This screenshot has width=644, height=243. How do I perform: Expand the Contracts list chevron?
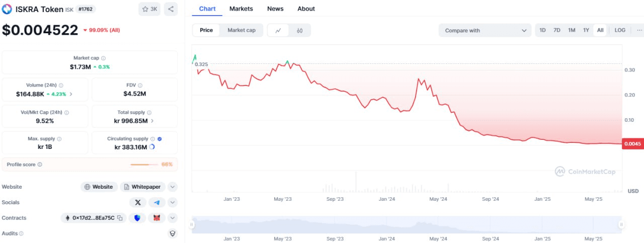(x=173, y=218)
